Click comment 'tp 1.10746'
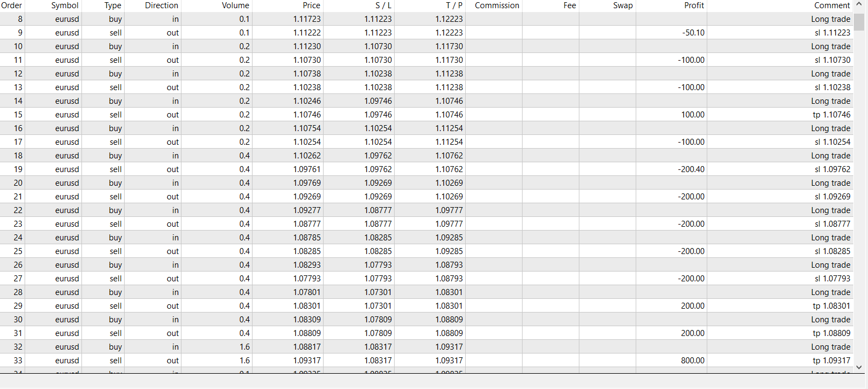This screenshot has height=389, width=868. [831, 115]
